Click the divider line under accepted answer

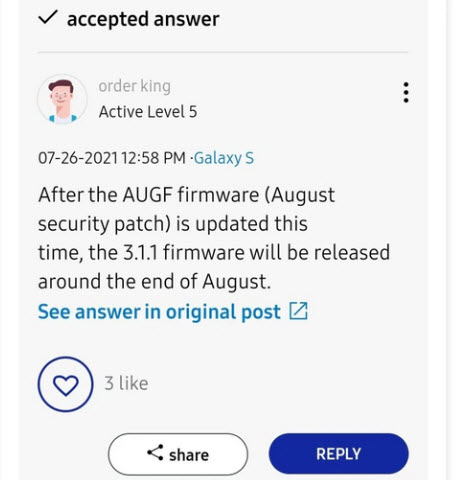click(x=223, y=52)
